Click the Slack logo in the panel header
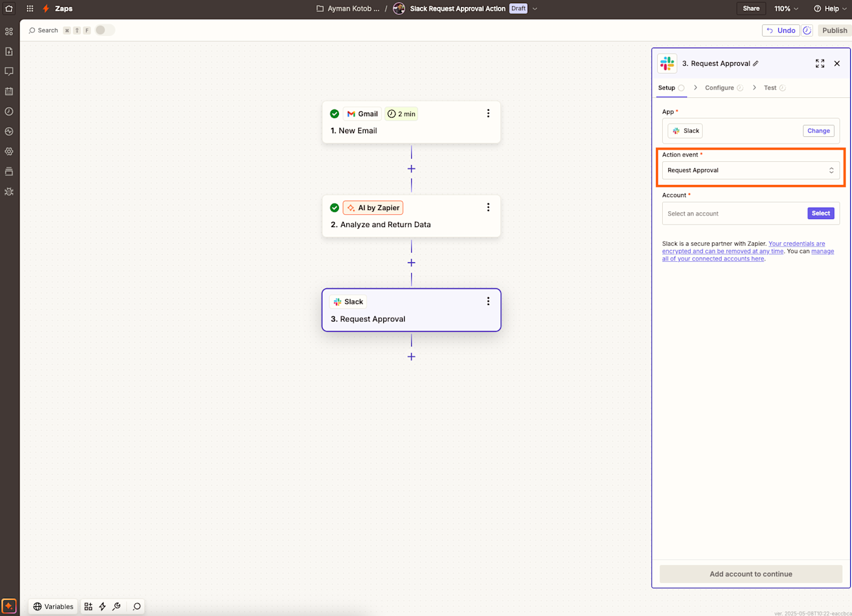This screenshot has width=852, height=616. click(668, 63)
